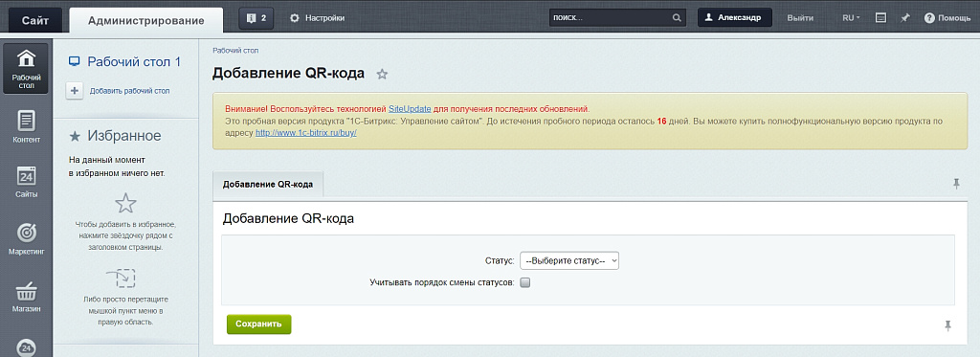
Task: Toggle Учитывать порядок смены статусов checkbox
Action: 525,282
